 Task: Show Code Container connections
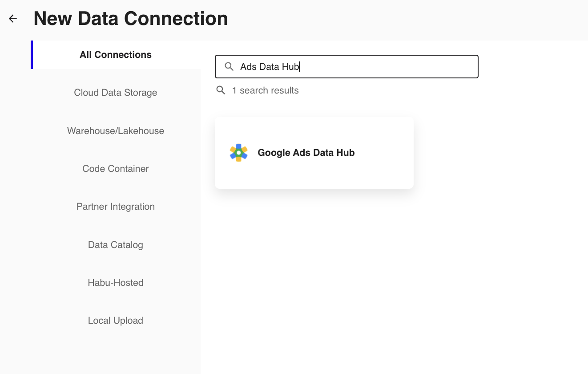[x=116, y=169]
